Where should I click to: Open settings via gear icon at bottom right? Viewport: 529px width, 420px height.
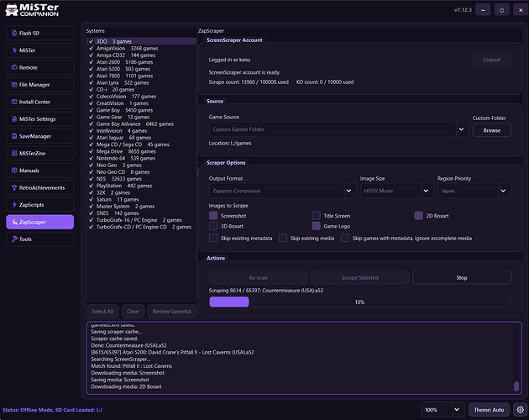(521, 410)
